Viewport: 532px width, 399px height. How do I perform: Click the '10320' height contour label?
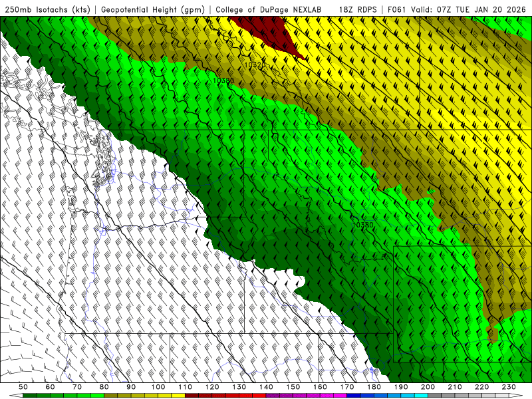tap(254, 65)
